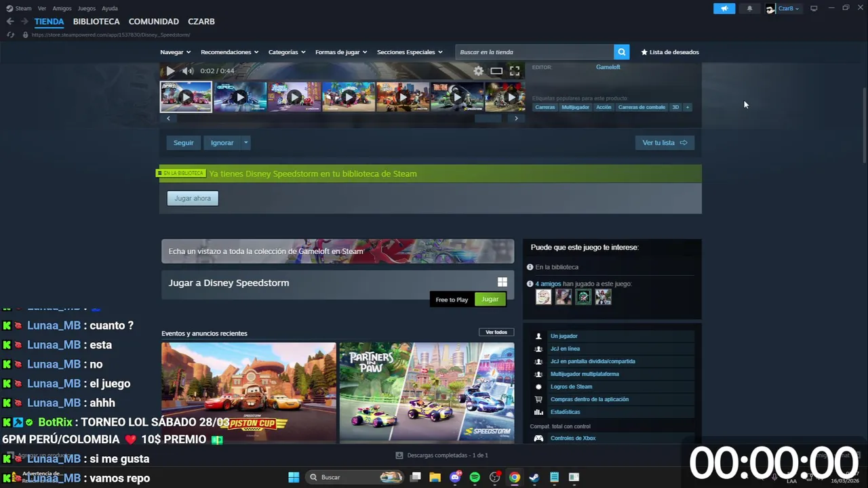Enter fullscreen video mode
868x488 pixels.
coord(515,70)
